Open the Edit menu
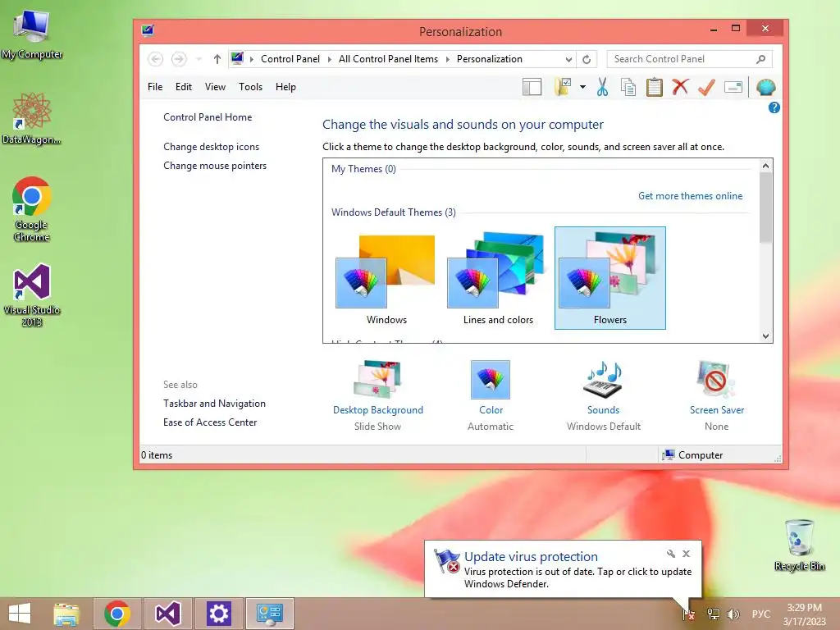This screenshot has height=630, width=840. tap(183, 87)
